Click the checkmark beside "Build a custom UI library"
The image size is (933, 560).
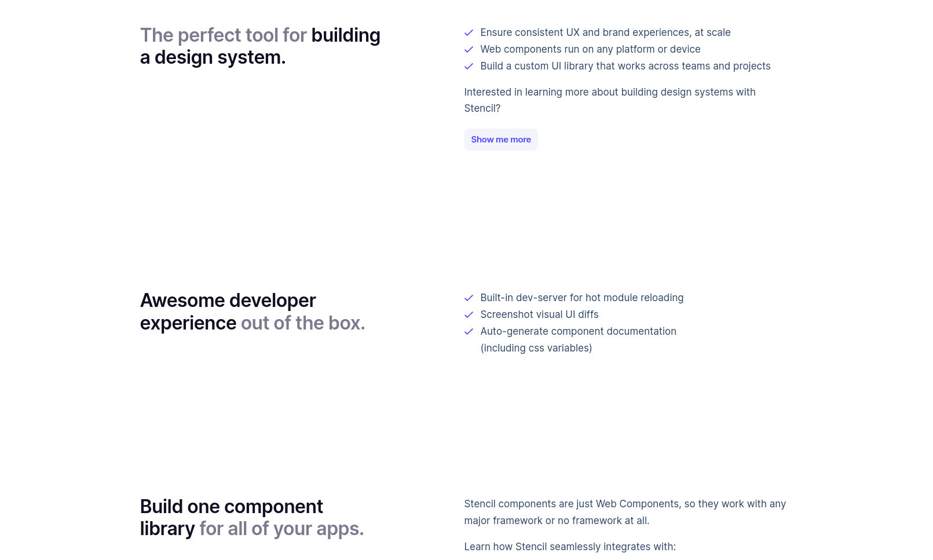[469, 67]
